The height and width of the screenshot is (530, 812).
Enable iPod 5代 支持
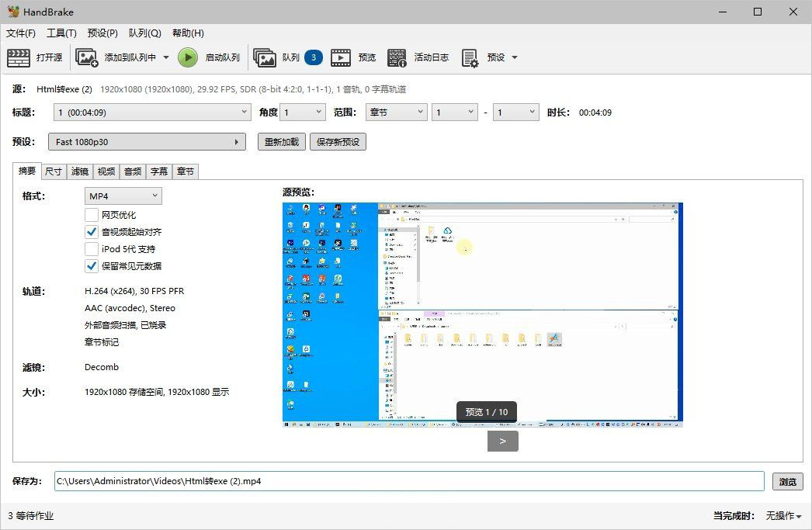tap(91, 248)
